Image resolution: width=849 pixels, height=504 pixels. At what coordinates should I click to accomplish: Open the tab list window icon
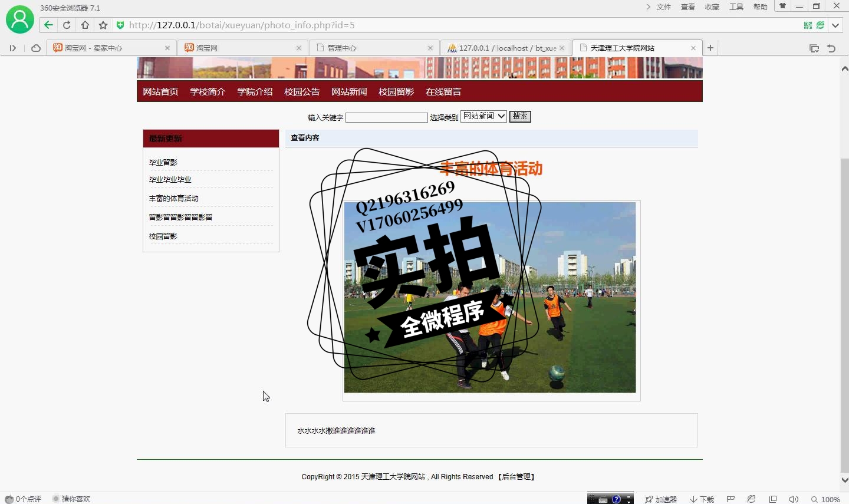click(x=814, y=48)
